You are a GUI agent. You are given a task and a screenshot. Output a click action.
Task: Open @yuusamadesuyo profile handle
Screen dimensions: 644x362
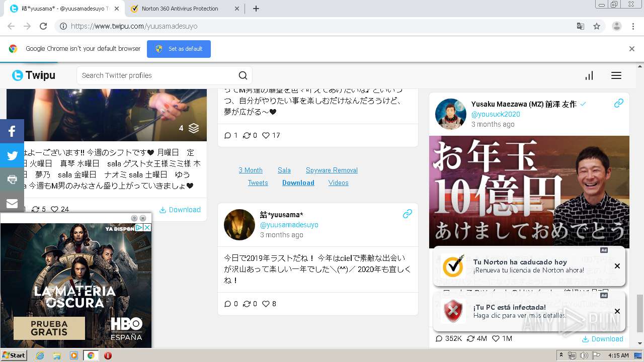(289, 225)
